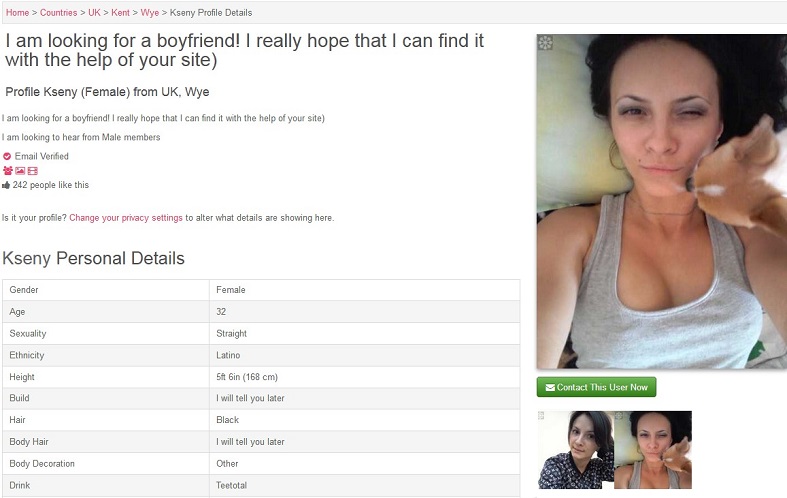Viewport: 787px width, 498px height.
Task: Click the thumbs-up like icon
Action: pos(6,185)
